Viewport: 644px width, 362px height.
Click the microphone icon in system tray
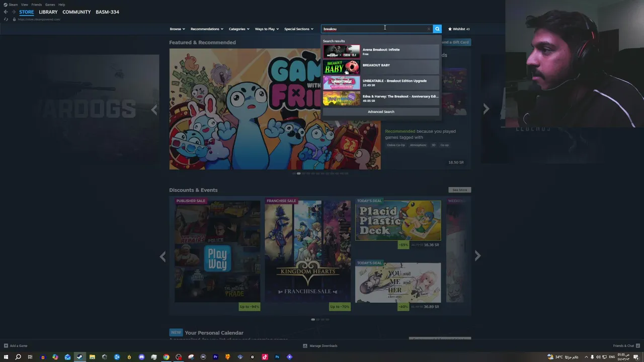click(592, 357)
